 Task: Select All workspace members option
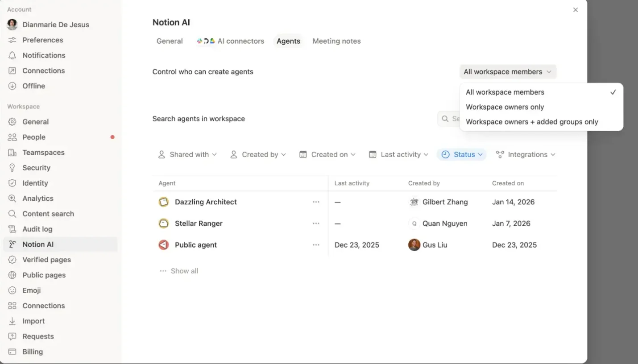(541, 92)
